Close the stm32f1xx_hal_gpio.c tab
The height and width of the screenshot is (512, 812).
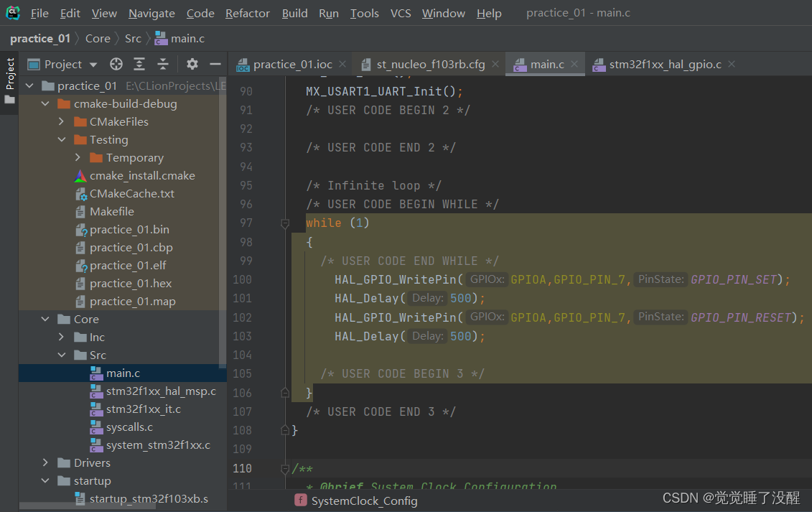tap(731, 65)
